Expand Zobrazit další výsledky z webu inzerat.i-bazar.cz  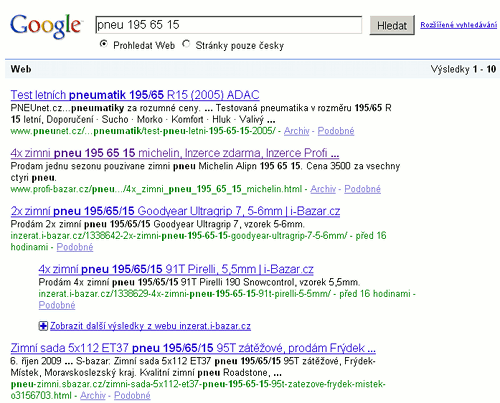(x=150, y=326)
